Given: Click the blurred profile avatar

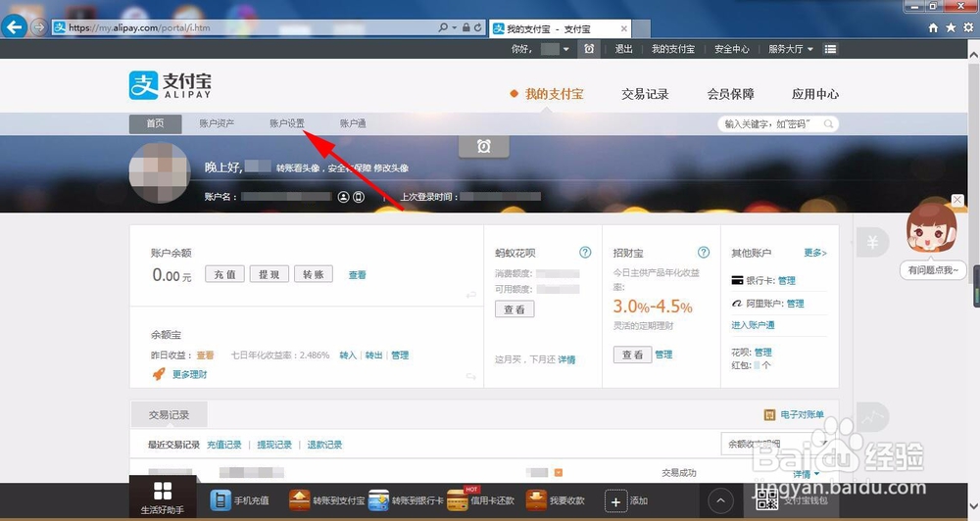Looking at the screenshot, I should coord(160,172).
